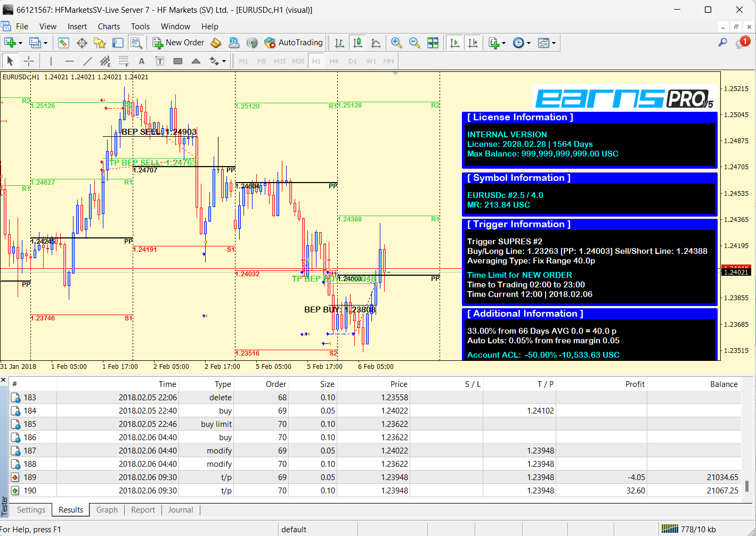Click the virtual hosting cloud icon

pyautogui.click(x=234, y=43)
